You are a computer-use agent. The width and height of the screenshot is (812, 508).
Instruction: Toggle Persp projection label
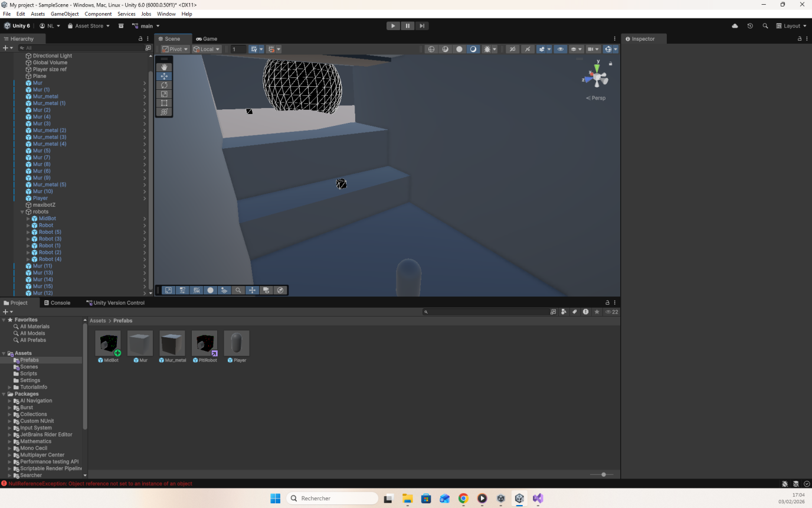(596, 98)
